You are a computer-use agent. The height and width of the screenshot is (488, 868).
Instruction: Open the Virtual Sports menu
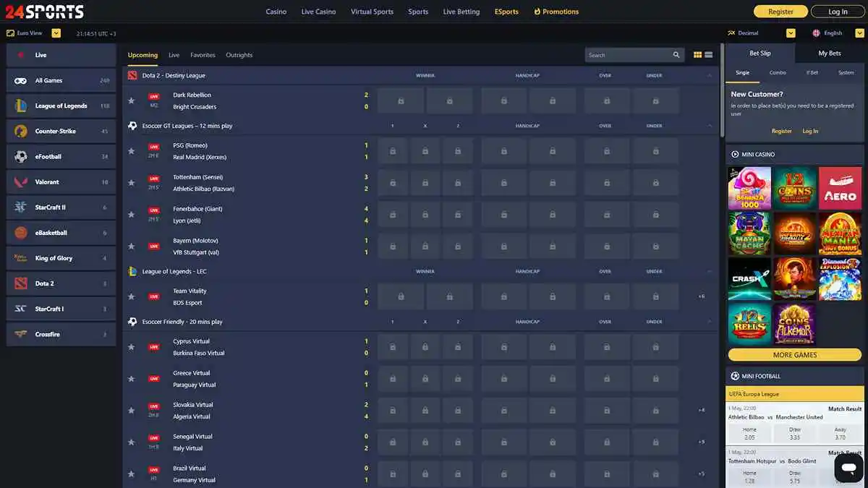click(372, 12)
